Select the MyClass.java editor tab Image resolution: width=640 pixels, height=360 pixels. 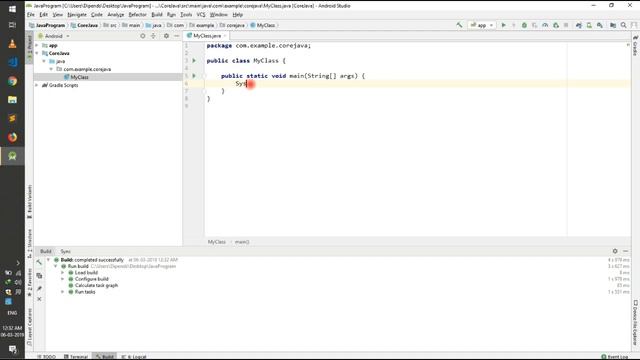pos(207,36)
